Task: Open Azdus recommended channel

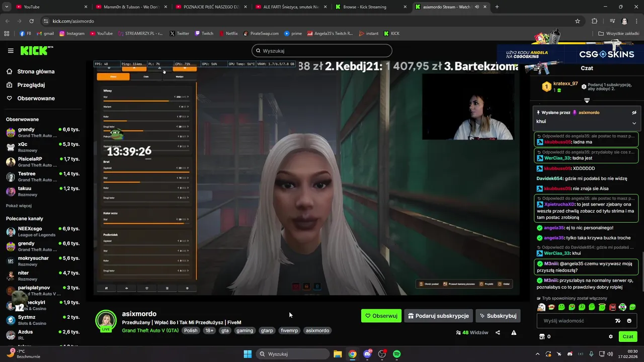Action: point(42,335)
